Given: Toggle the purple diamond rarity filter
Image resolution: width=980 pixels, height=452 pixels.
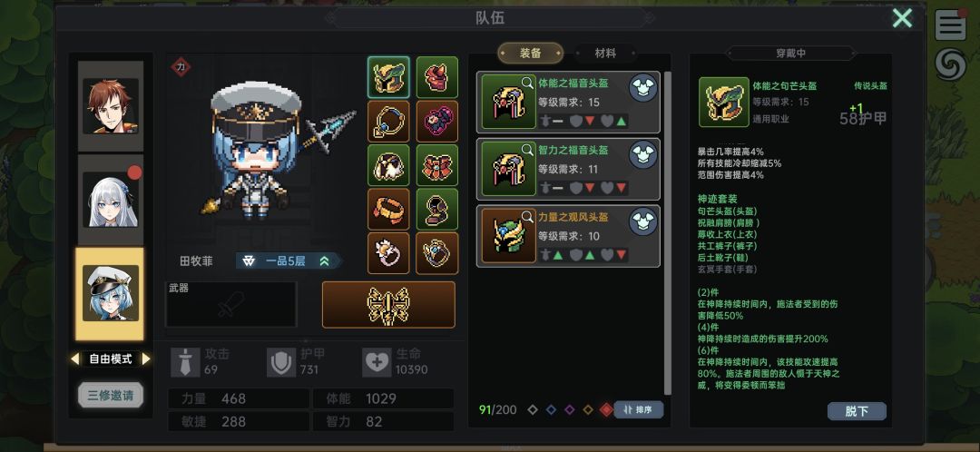Looking at the screenshot, I should (x=569, y=410).
